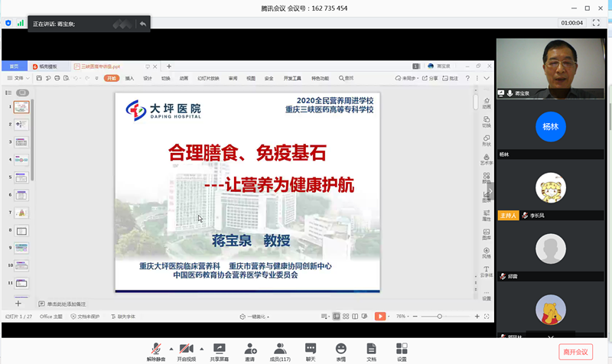The image size is (612, 364).
Task: Open the Members (117) list
Action: pos(279,349)
